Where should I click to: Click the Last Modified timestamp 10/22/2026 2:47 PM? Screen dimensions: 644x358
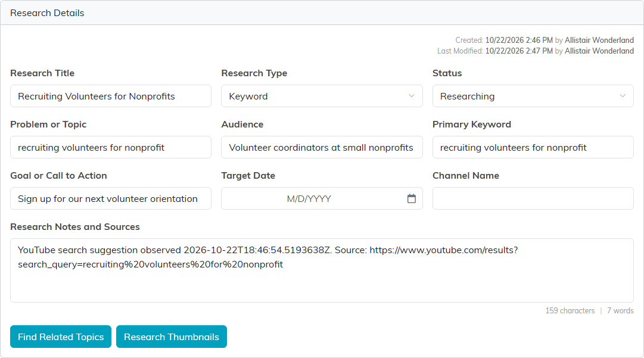pyautogui.click(x=519, y=51)
